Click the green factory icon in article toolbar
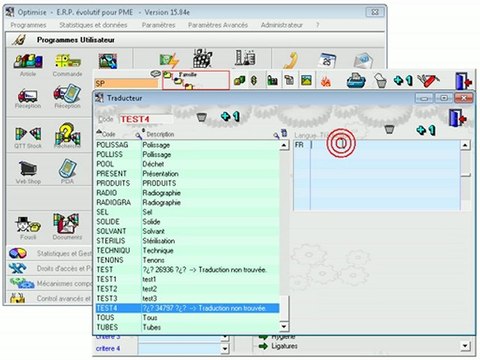The image size is (480, 360). [273, 80]
